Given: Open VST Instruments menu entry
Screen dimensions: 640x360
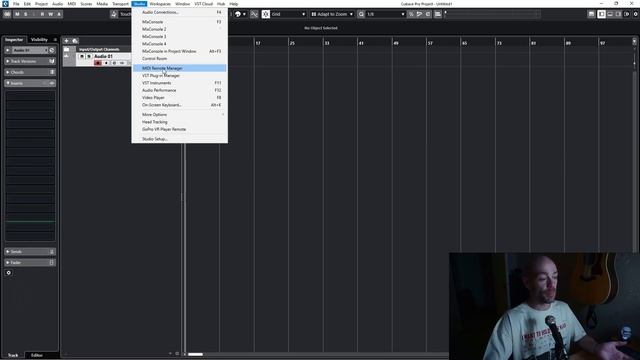Looking at the screenshot, I should 180,83.
